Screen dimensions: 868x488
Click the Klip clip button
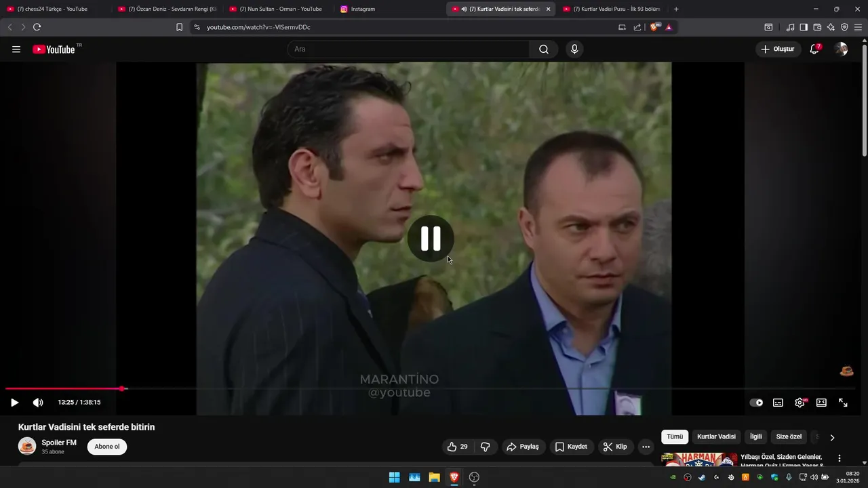(x=616, y=447)
